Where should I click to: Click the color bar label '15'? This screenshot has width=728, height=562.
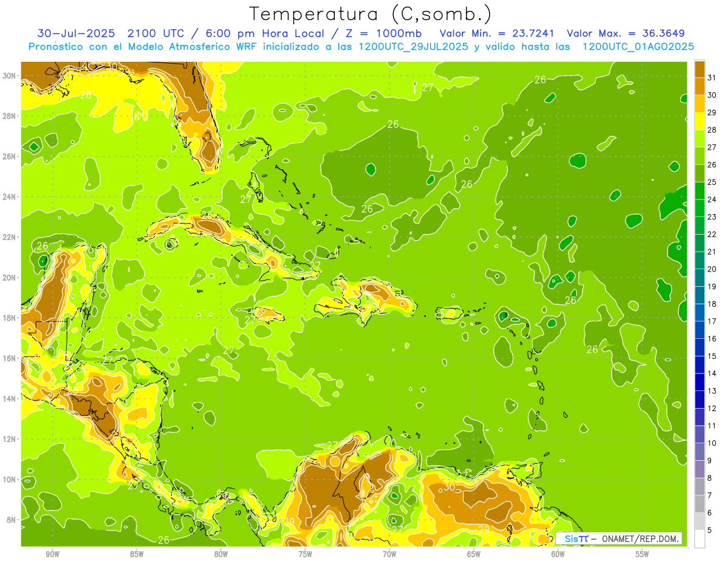point(712,356)
